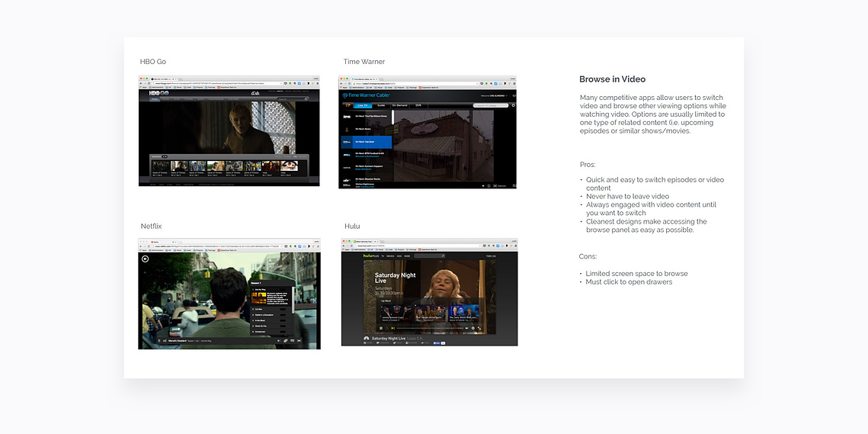Pause the Netflix video with the pause icon
This screenshot has width=868, height=434.
pos(159,341)
